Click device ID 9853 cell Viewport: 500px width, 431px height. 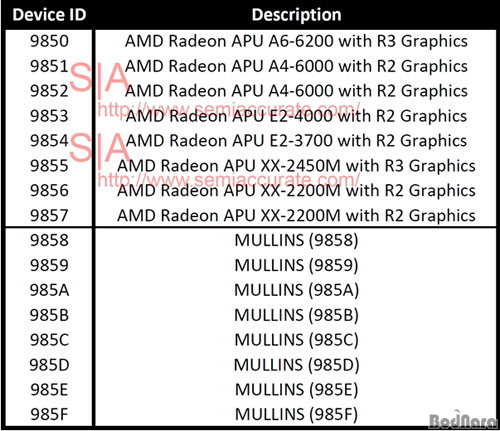point(49,116)
